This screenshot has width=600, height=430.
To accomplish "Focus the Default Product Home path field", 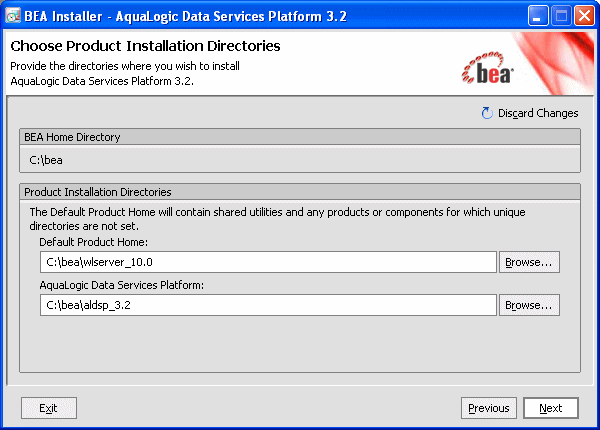I will [x=268, y=262].
